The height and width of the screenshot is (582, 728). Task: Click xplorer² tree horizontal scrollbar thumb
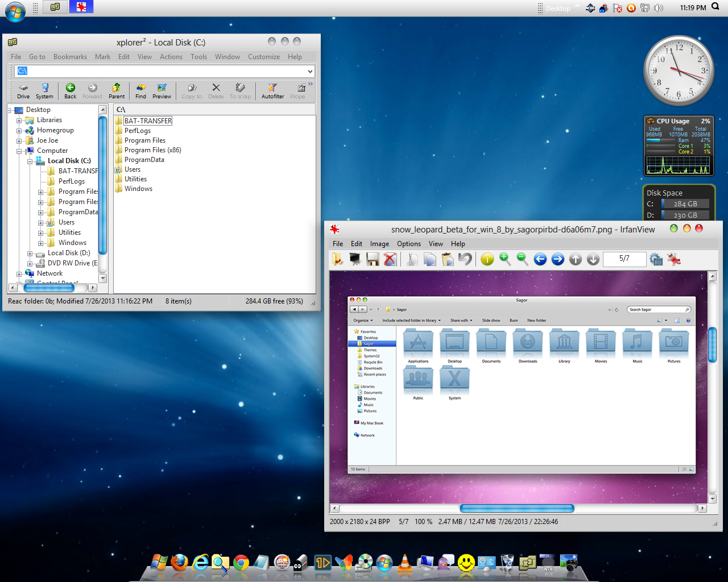pyautogui.click(x=49, y=288)
